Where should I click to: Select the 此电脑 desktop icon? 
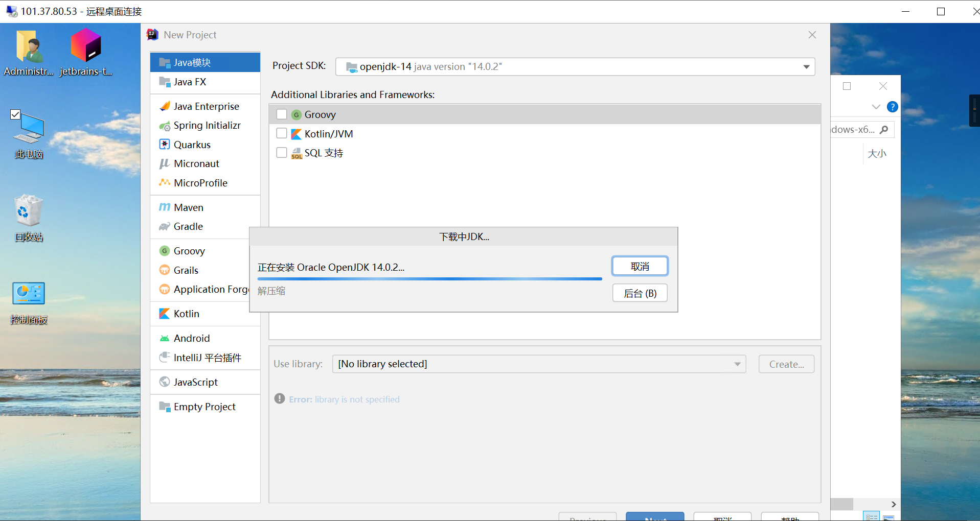(29, 134)
